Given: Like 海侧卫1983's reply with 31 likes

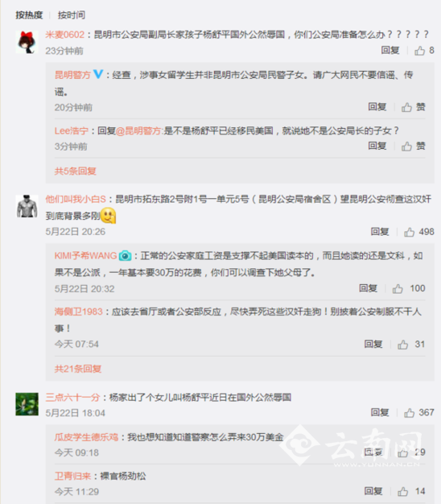Looking at the screenshot, I should click(411, 345).
